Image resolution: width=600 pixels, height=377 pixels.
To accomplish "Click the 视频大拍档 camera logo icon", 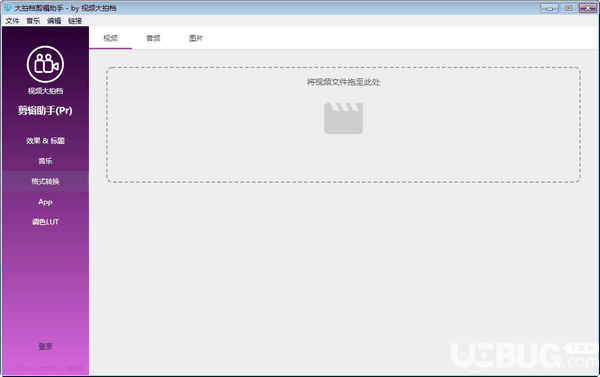I will click(x=45, y=64).
